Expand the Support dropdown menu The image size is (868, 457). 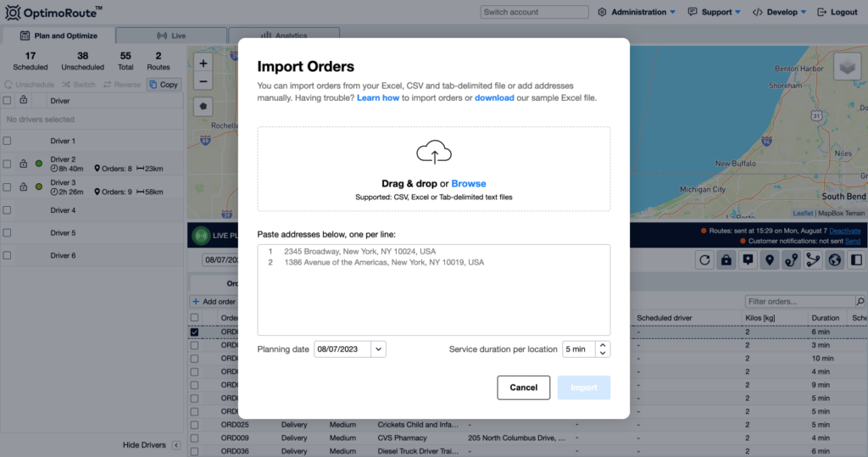714,12
